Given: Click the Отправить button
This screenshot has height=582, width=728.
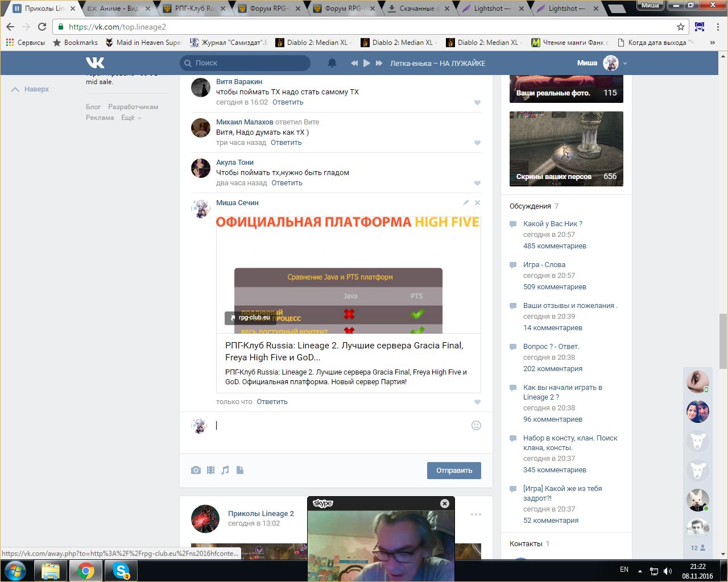Looking at the screenshot, I should [x=454, y=471].
